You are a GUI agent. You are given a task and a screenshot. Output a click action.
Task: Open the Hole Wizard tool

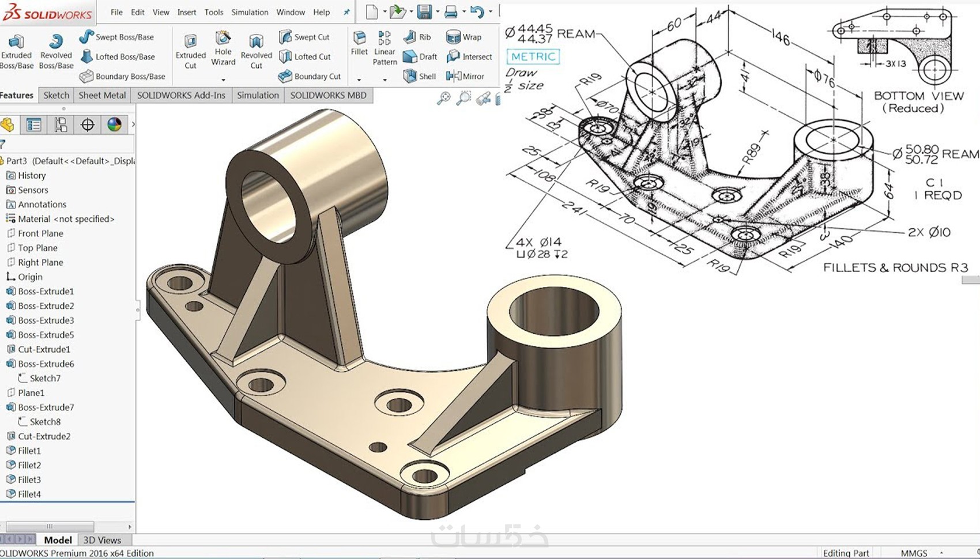[x=223, y=48]
